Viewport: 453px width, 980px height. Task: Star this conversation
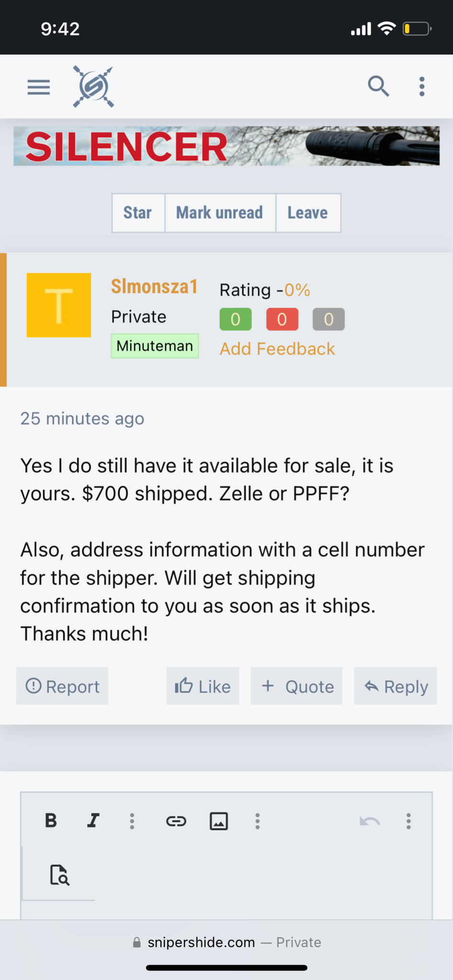pyautogui.click(x=138, y=213)
